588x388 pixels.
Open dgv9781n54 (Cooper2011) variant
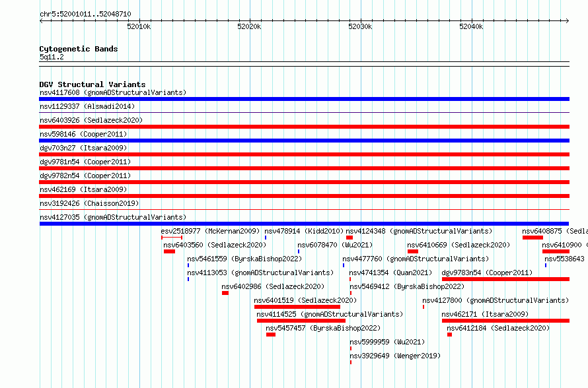click(x=85, y=162)
